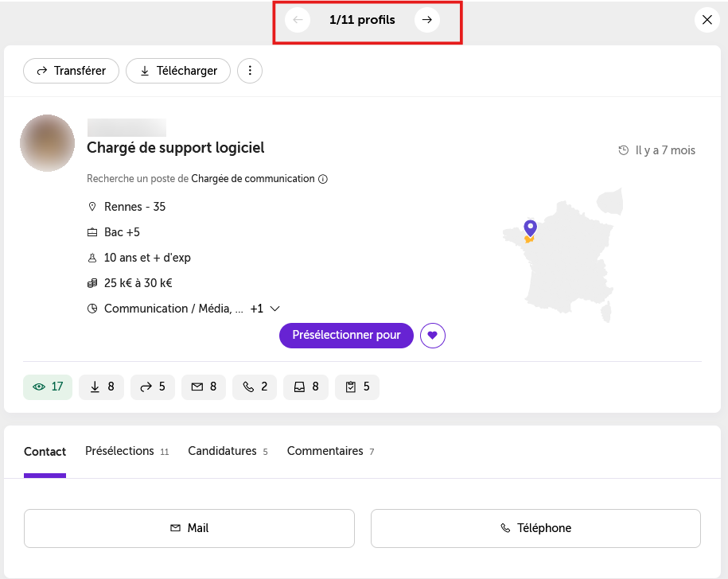Click the clipboard counter showing 5
Viewport: 728px width, 579px height.
click(x=357, y=387)
